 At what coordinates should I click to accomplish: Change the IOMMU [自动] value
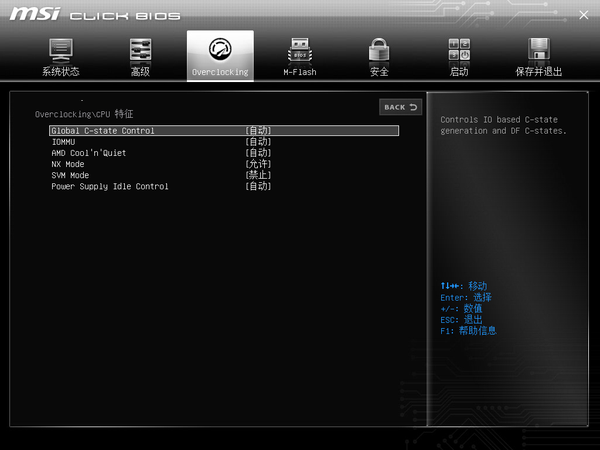coord(258,142)
